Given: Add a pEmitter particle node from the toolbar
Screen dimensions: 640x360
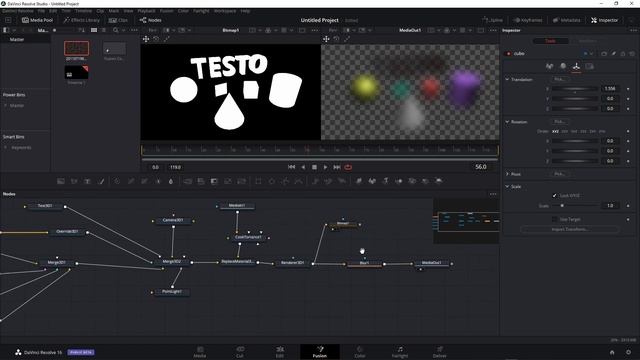Looking at the screenshot, I should [x=315, y=181].
